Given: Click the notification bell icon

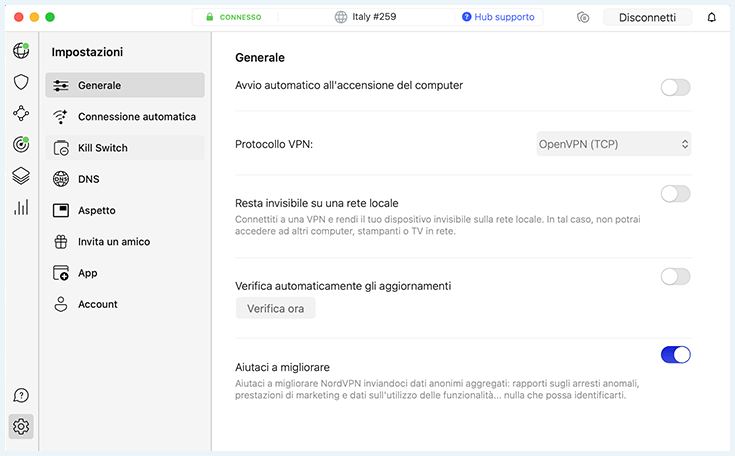Looking at the screenshot, I should (x=712, y=17).
